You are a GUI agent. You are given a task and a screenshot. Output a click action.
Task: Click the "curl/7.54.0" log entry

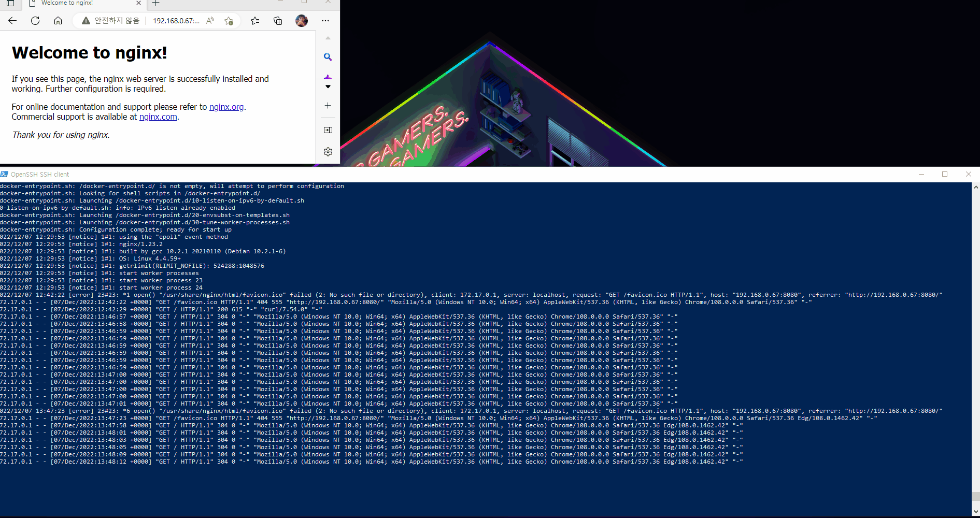point(161,310)
